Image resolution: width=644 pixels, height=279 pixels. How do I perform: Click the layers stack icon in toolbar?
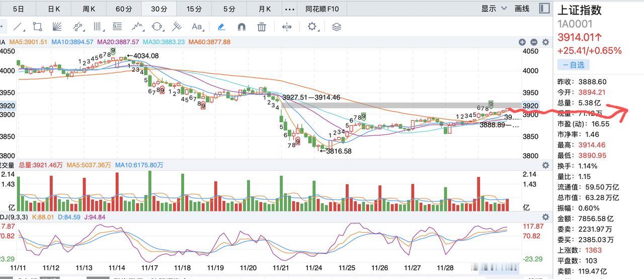click(x=337, y=27)
